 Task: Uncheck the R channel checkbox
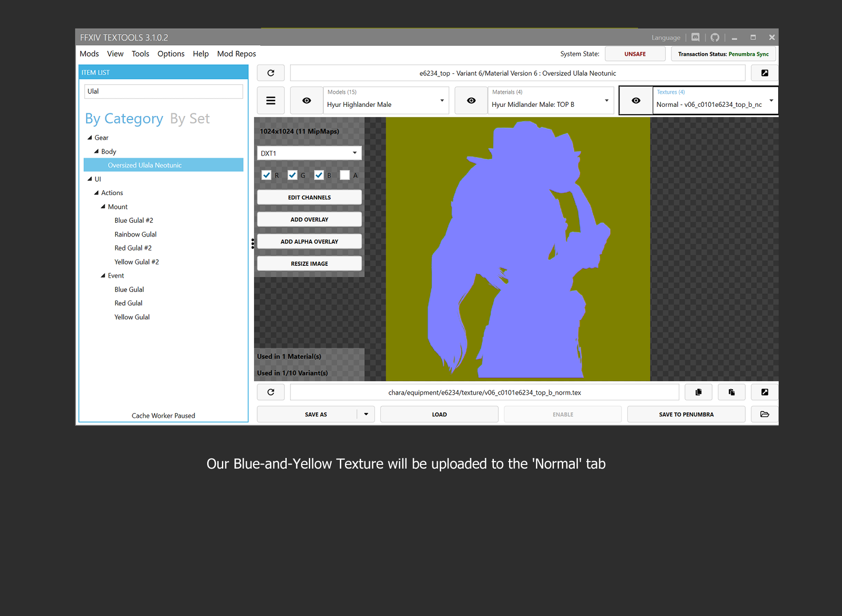pyautogui.click(x=266, y=175)
